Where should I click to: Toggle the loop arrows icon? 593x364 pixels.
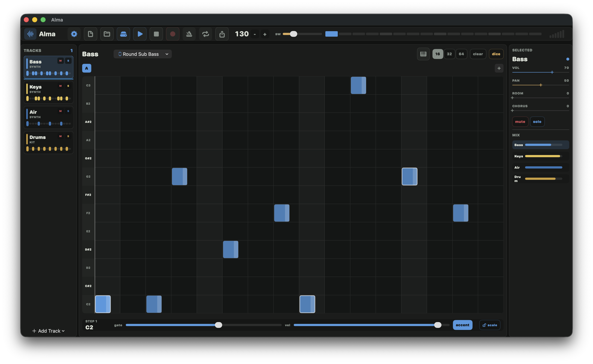point(206,34)
